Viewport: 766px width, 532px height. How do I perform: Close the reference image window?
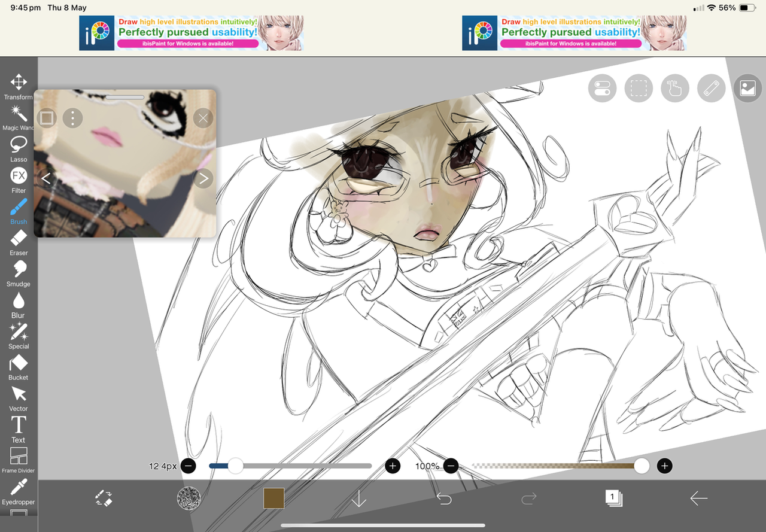203,118
